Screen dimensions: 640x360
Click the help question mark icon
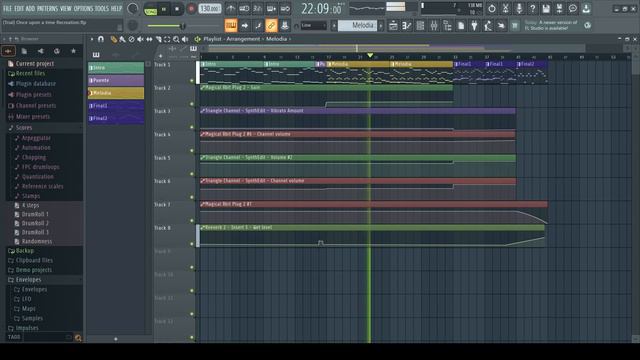pos(533,9)
